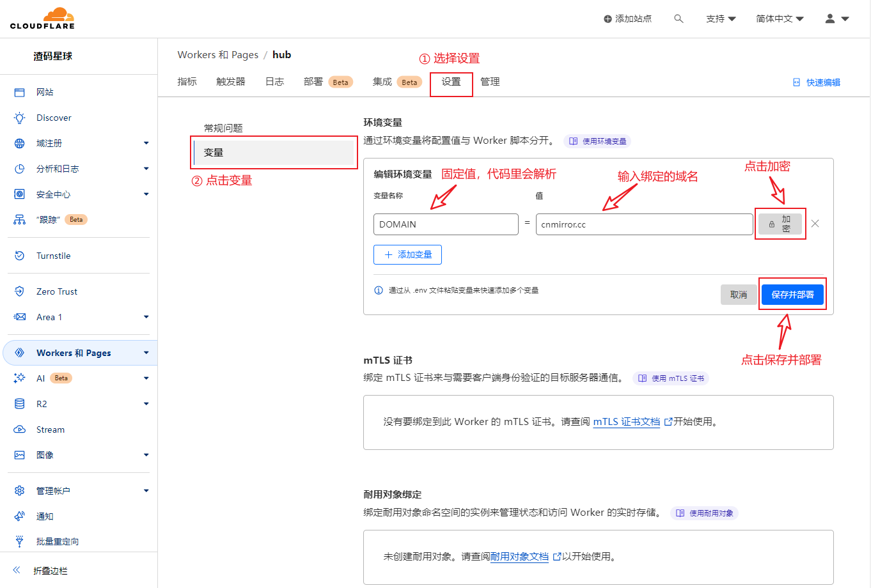Expand the 图像 submenu arrow

(146, 455)
